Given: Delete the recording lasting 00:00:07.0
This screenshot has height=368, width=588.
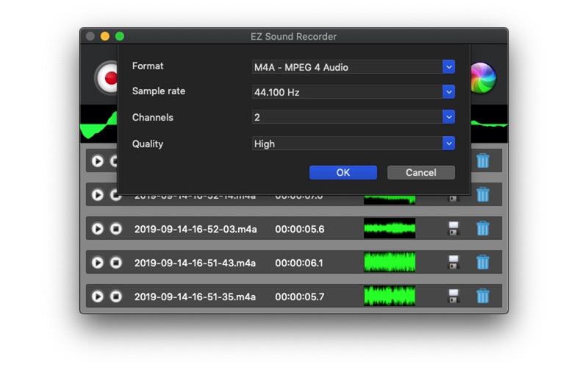Looking at the screenshot, I should click(x=483, y=194).
